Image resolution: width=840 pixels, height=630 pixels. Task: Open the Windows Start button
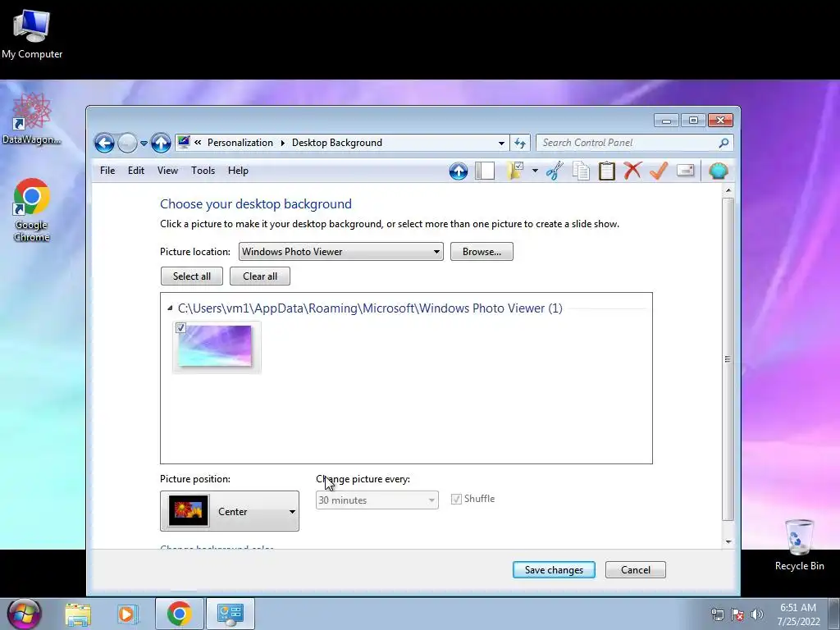[24, 614]
